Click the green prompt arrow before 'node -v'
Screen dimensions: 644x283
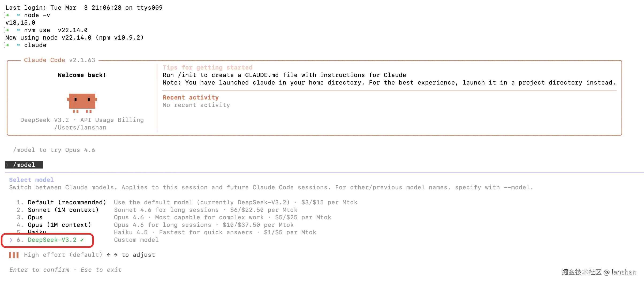pos(7,15)
